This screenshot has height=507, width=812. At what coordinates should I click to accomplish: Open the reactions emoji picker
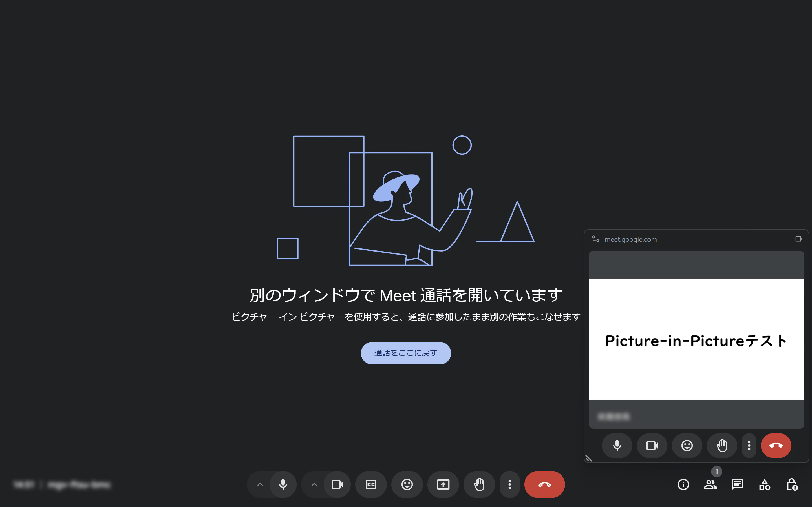pyautogui.click(x=407, y=484)
